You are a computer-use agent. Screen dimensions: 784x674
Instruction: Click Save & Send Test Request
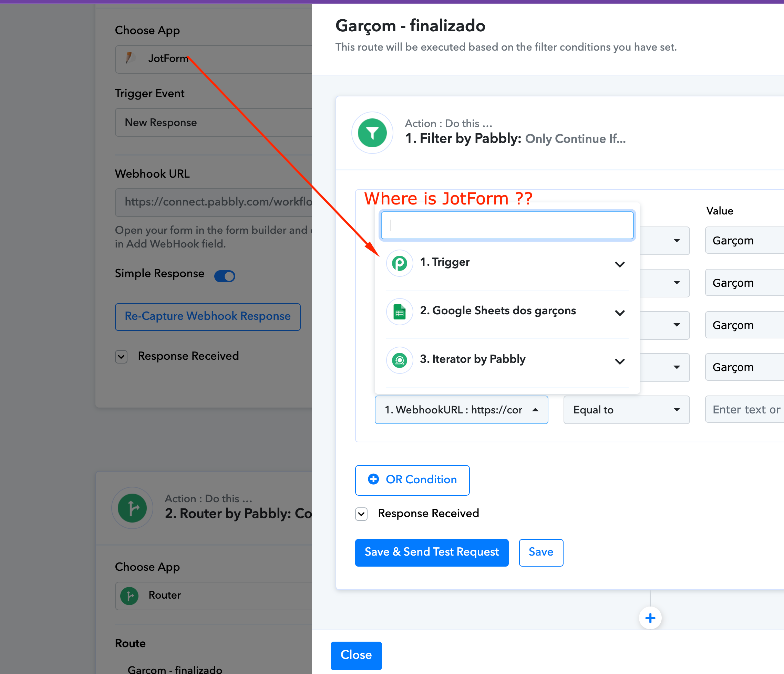coord(432,552)
